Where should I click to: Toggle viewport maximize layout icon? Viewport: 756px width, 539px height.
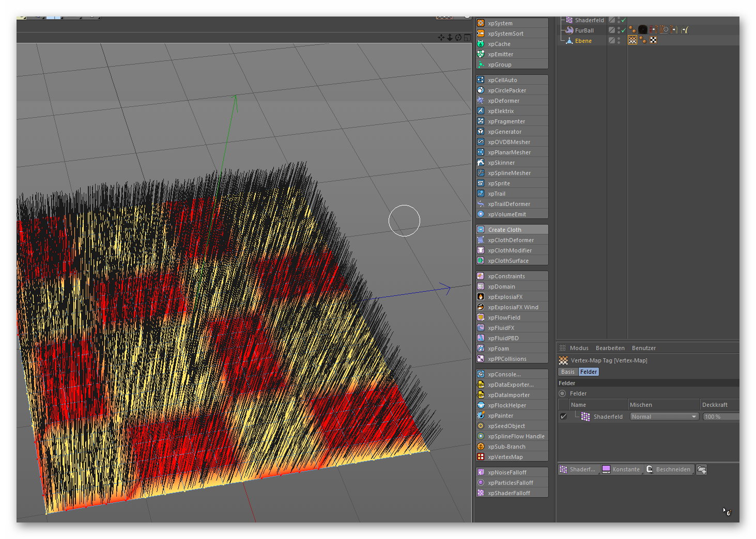467,37
